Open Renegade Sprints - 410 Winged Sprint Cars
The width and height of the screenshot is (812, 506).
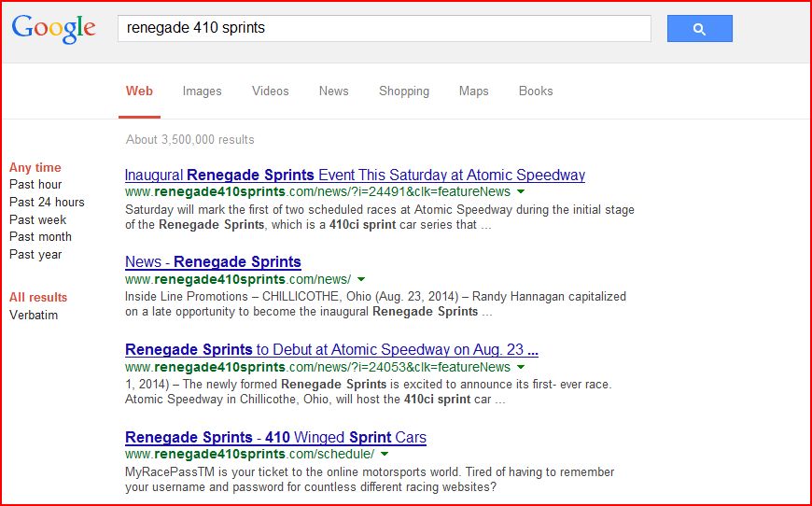(x=275, y=437)
